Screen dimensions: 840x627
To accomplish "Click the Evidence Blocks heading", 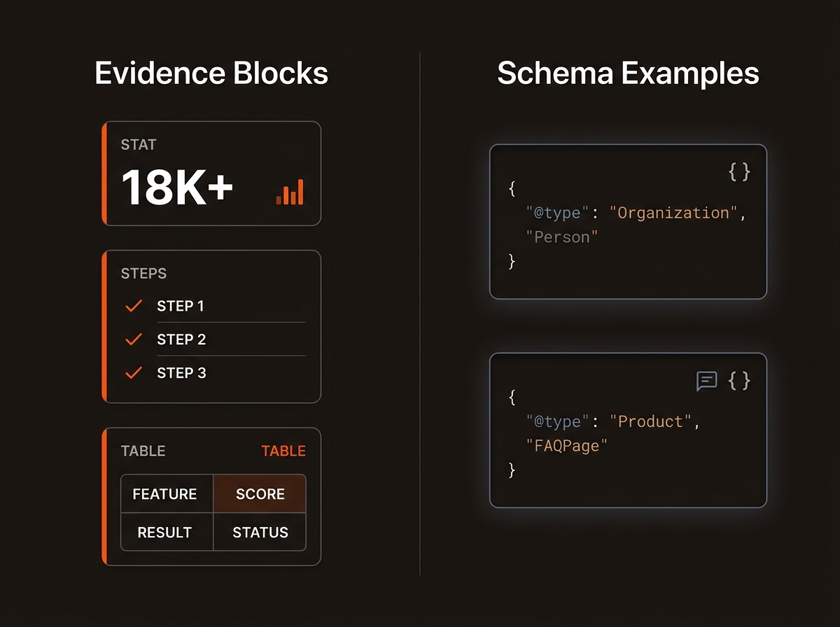I will [x=211, y=74].
